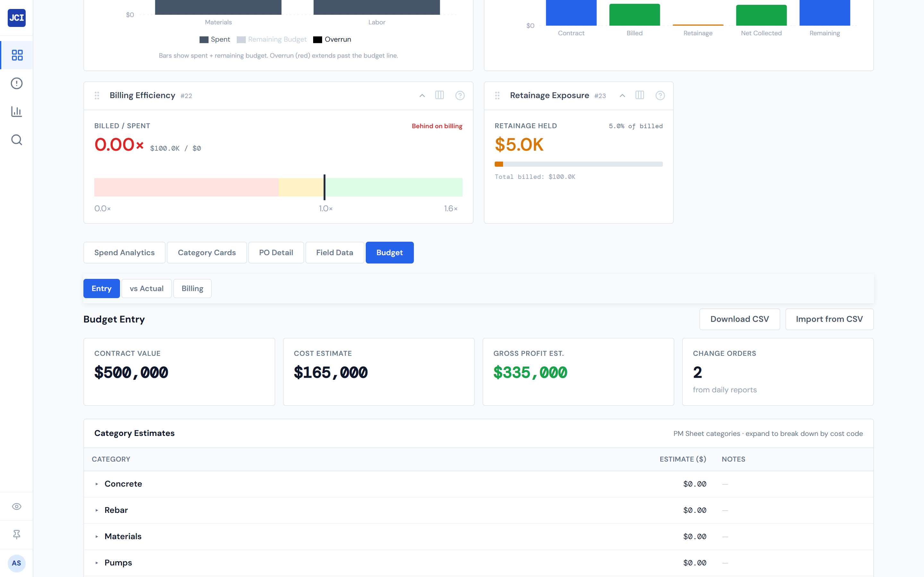Switch to the PO Detail tab
This screenshot has width=924, height=577.
(x=276, y=253)
